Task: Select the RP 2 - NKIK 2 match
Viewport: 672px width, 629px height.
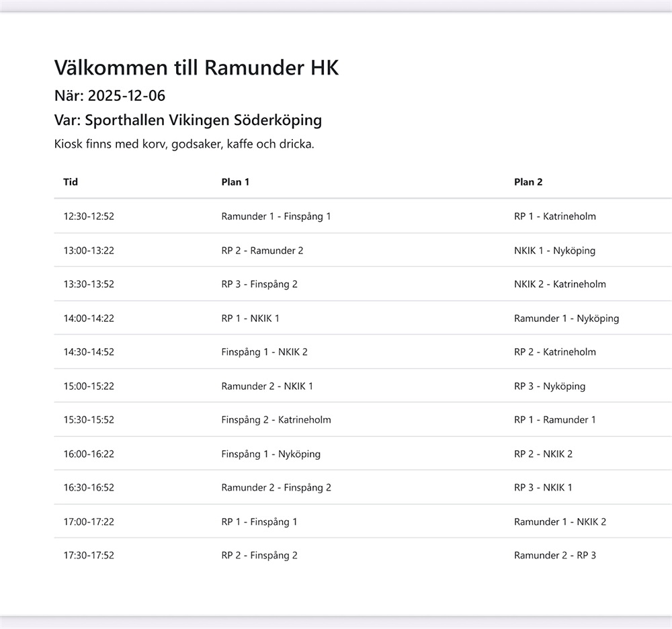Action: [543, 454]
